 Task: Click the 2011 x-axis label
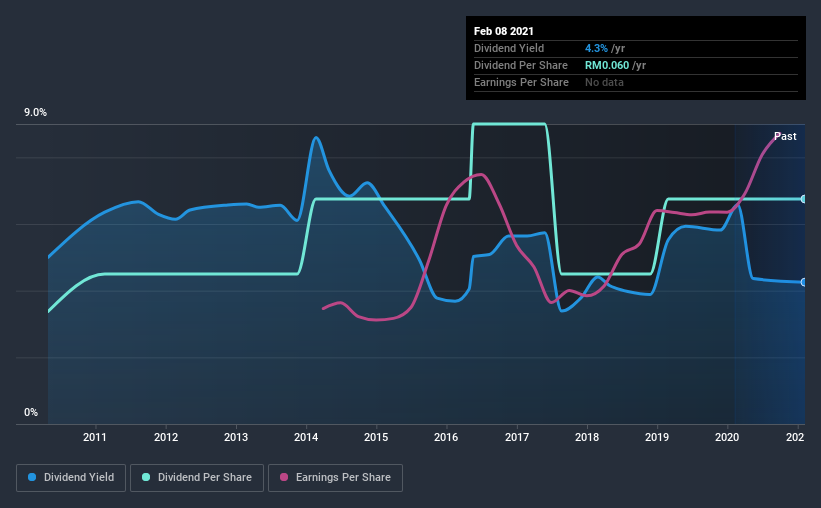(x=95, y=437)
